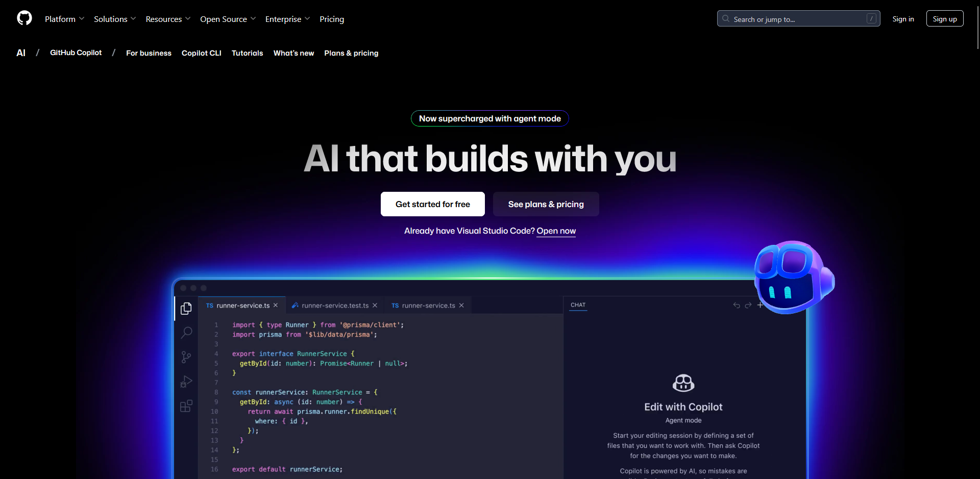
Task: Click the export interface RunnerService line
Action: point(293,354)
